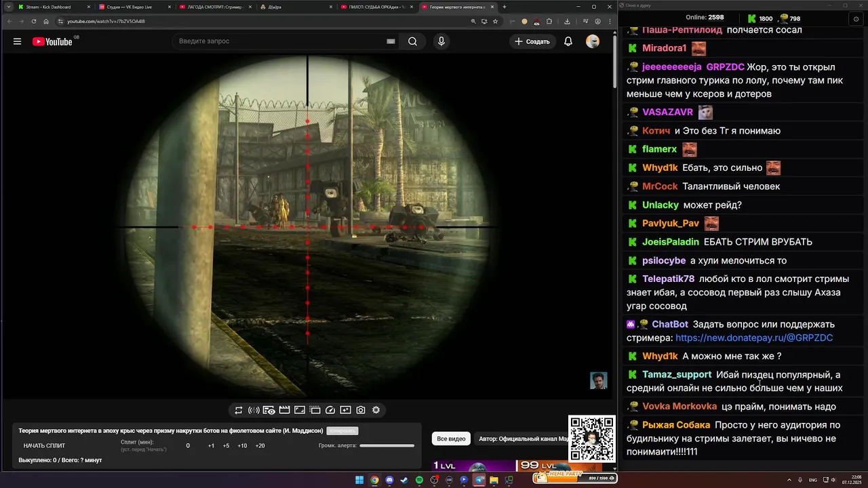Click the Создать button
The width and height of the screenshot is (868, 488).
coord(532,41)
